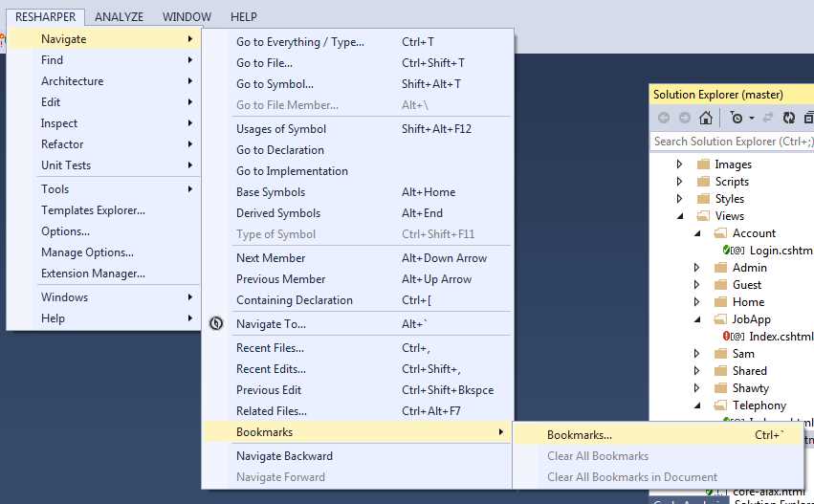This screenshot has height=504, width=814.
Task: Expand the Home folder
Action: [x=697, y=302]
